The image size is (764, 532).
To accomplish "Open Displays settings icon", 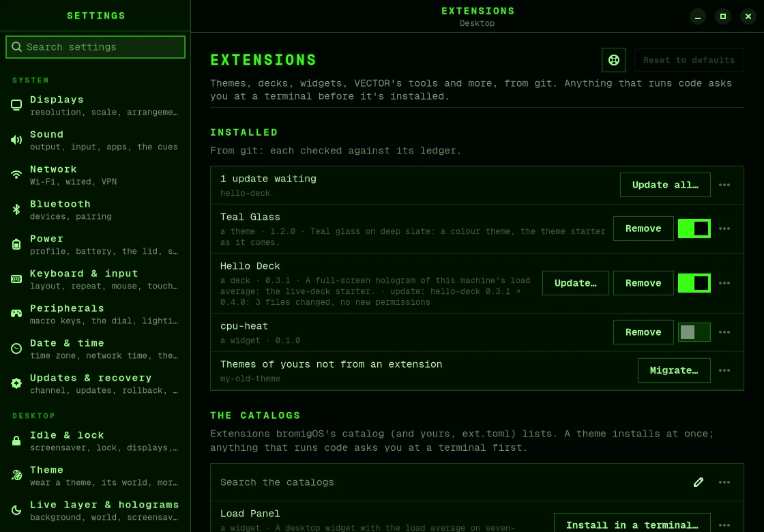I will tap(16, 105).
